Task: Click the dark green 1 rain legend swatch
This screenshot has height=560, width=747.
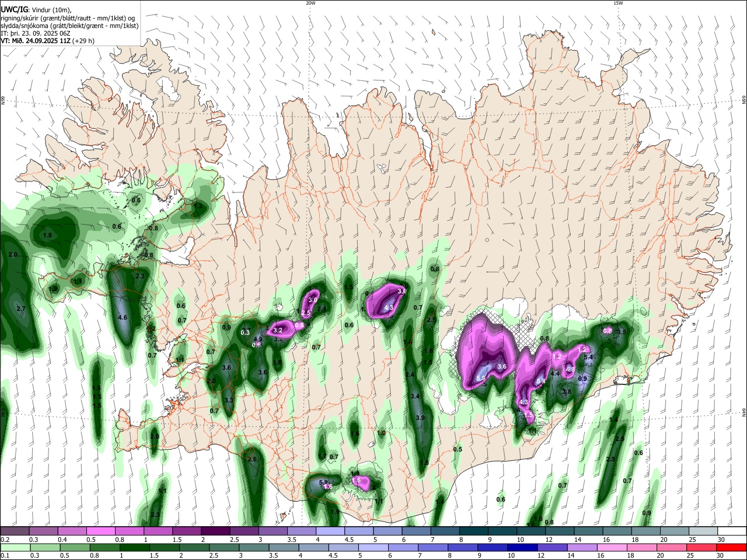Action: coord(134,547)
